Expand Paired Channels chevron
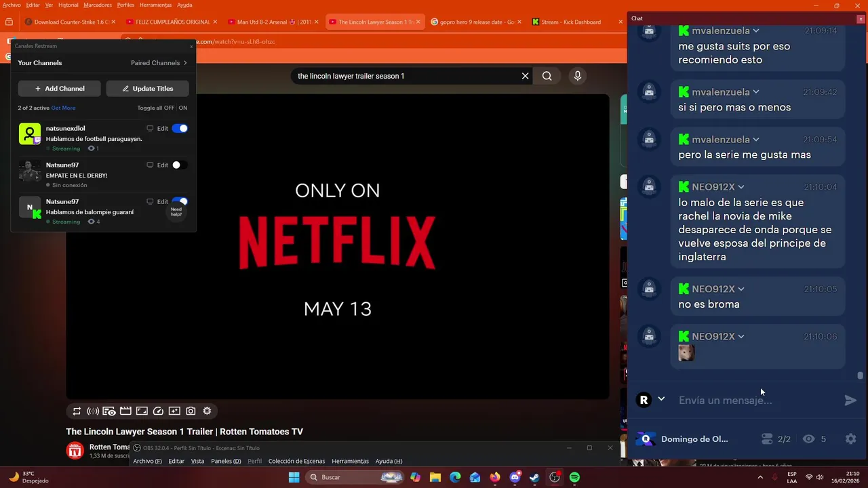 [x=185, y=63]
